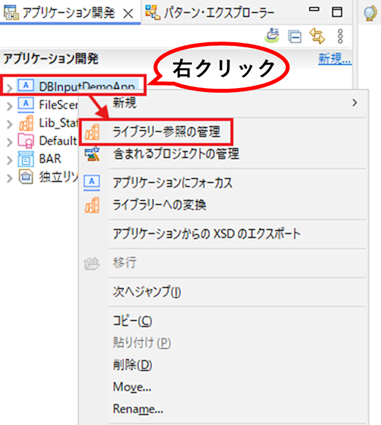Choose ライブラリー参照の管理 from context menu
Screen dimensions: 381x425
pyautogui.click(x=223, y=132)
